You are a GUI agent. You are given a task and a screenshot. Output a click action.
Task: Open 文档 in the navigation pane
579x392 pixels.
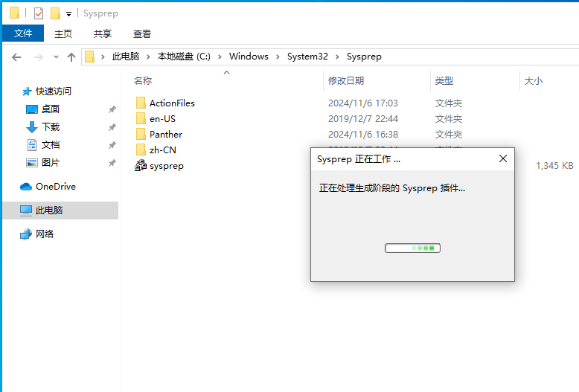pyautogui.click(x=50, y=145)
